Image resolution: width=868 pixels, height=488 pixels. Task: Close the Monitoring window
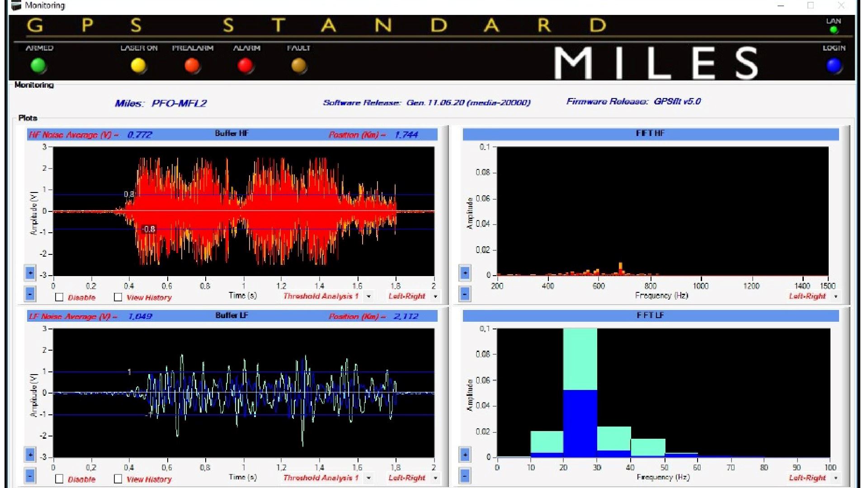click(x=841, y=5)
